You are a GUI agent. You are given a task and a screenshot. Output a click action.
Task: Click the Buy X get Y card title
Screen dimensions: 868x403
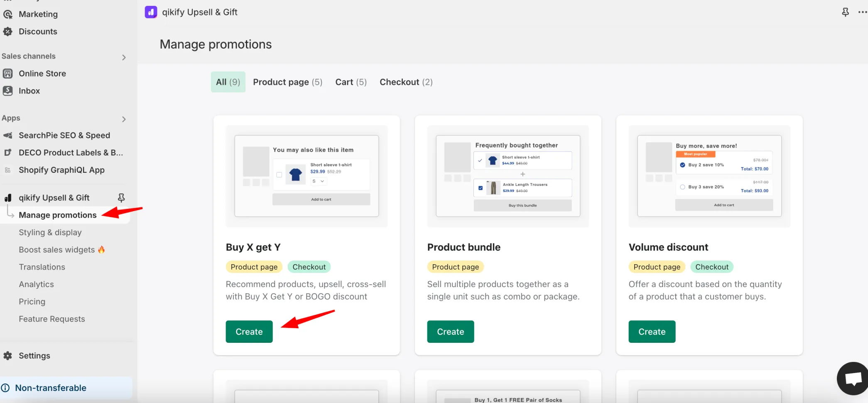tap(253, 247)
